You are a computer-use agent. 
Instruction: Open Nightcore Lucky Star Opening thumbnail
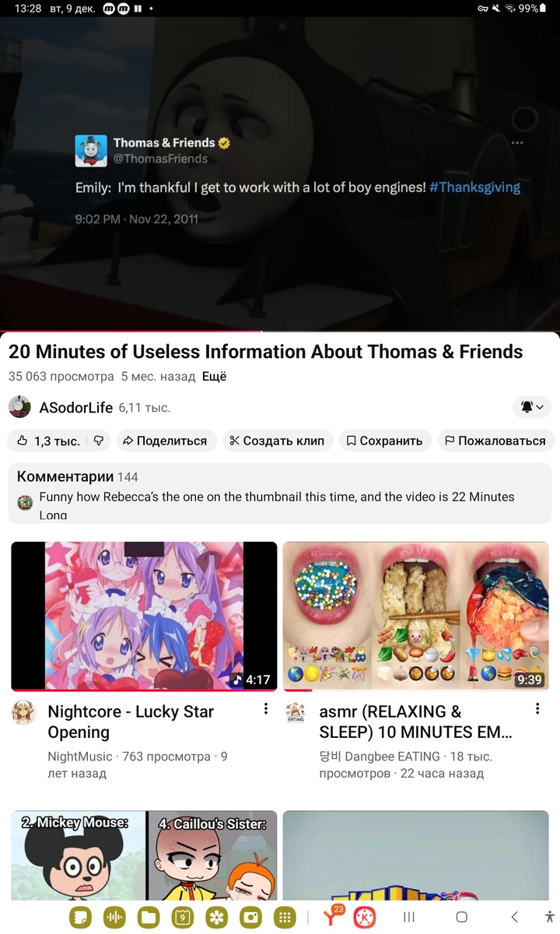[x=144, y=616]
